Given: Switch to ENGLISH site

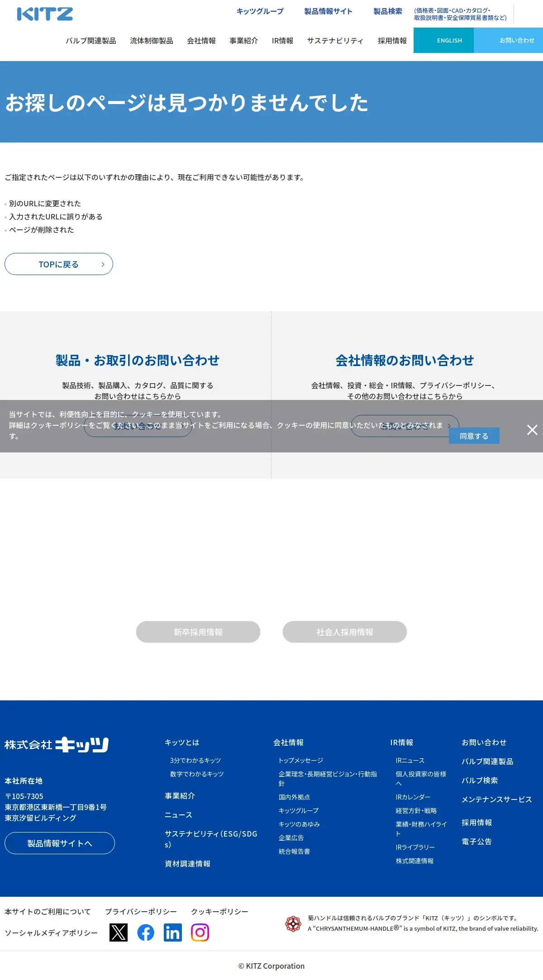Looking at the screenshot, I should (x=443, y=40).
